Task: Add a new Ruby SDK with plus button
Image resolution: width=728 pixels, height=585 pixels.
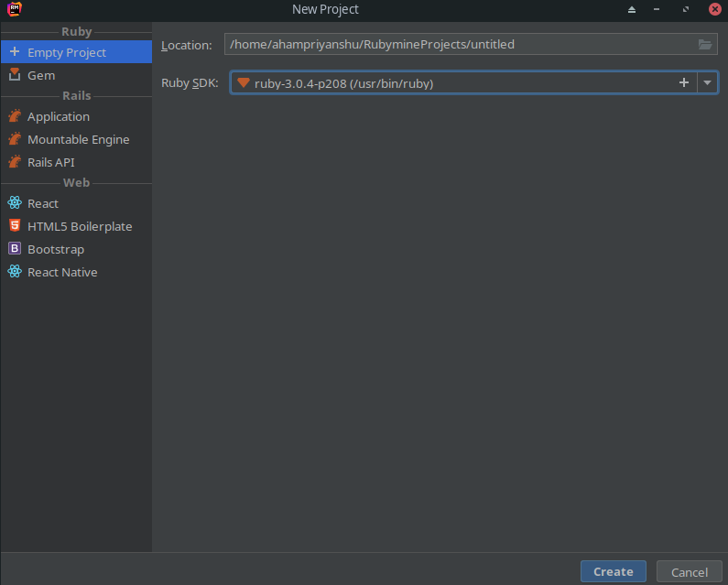Action: coord(683,82)
